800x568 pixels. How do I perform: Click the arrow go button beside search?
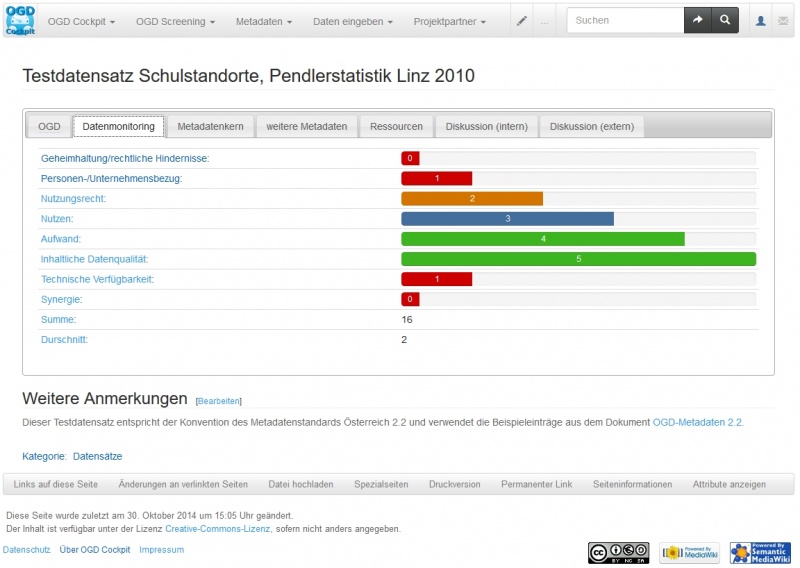coord(698,20)
